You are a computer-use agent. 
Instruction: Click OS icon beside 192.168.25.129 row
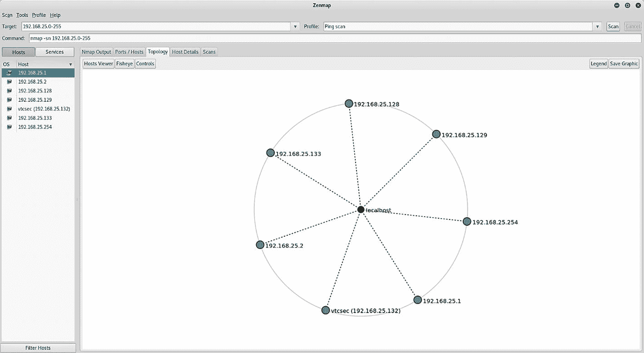click(9, 100)
